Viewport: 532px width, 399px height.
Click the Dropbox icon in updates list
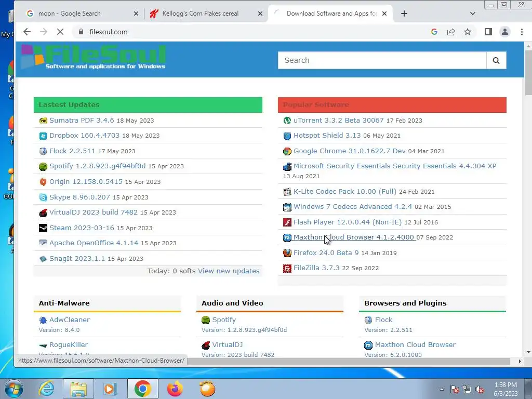(43, 136)
